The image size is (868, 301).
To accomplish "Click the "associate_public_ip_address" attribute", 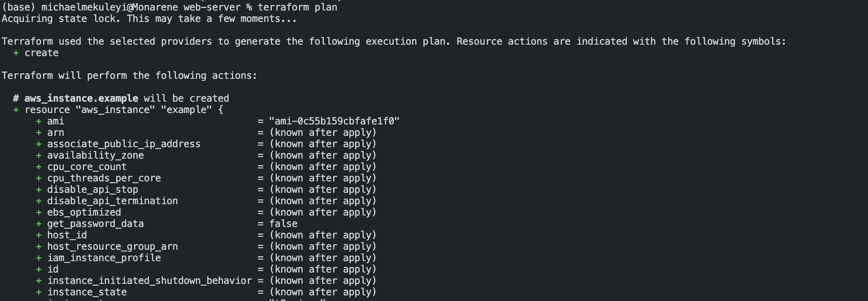I will click(x=124, y=144).
